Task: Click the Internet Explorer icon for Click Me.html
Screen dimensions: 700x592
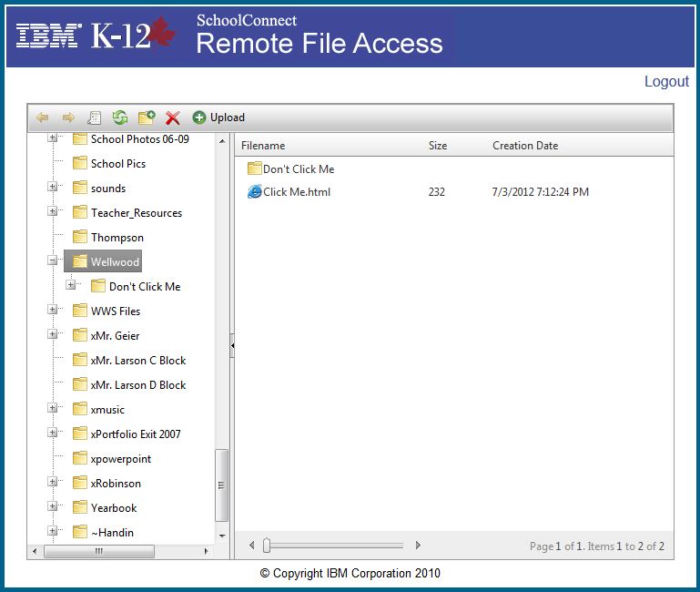Action: pos(255,191)
